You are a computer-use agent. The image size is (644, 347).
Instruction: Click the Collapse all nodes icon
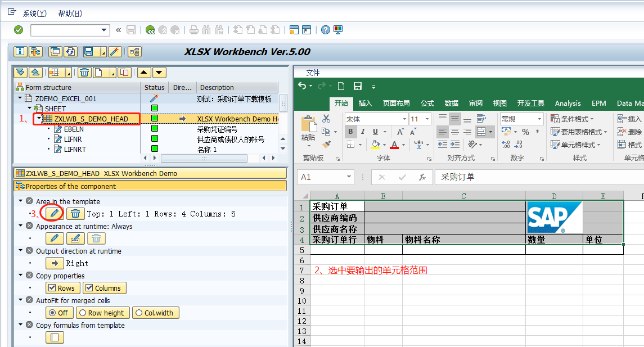point(36,73)
